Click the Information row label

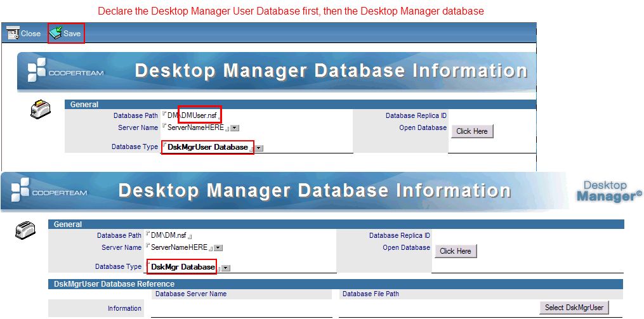point(124,308)
